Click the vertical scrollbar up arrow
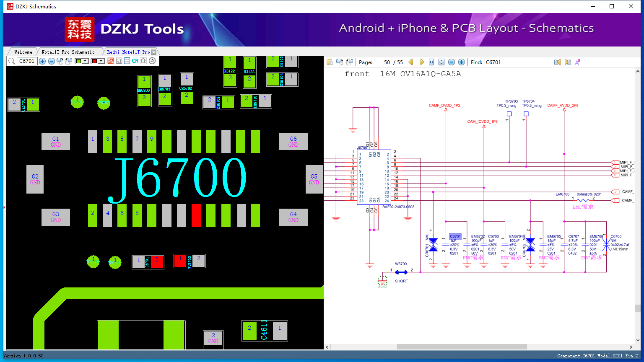 638,72
